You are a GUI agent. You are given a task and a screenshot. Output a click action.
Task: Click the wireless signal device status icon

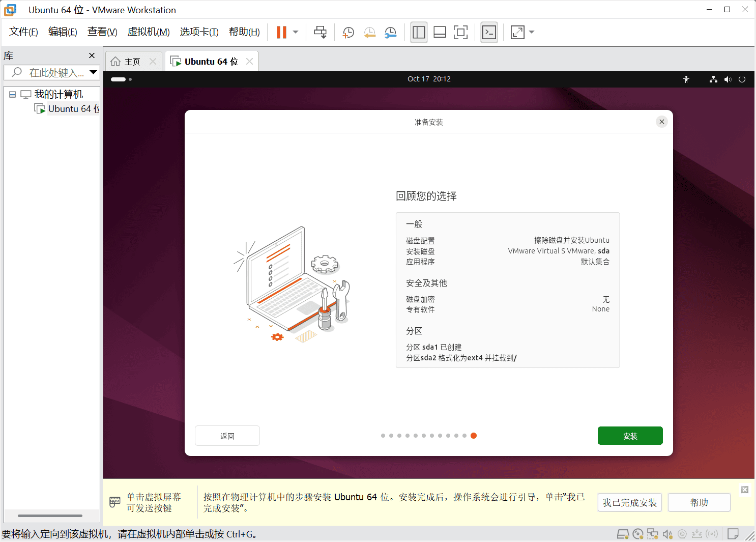712,534
